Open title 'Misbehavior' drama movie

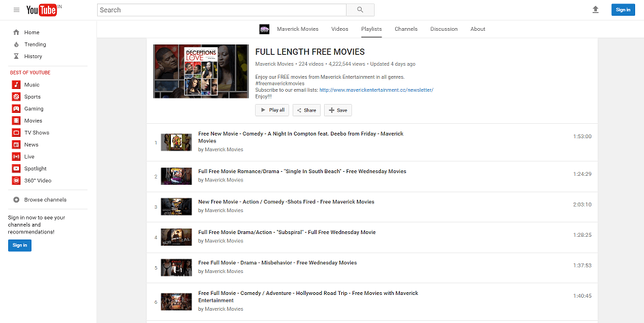pyautogui.click(x=278, y=263)
